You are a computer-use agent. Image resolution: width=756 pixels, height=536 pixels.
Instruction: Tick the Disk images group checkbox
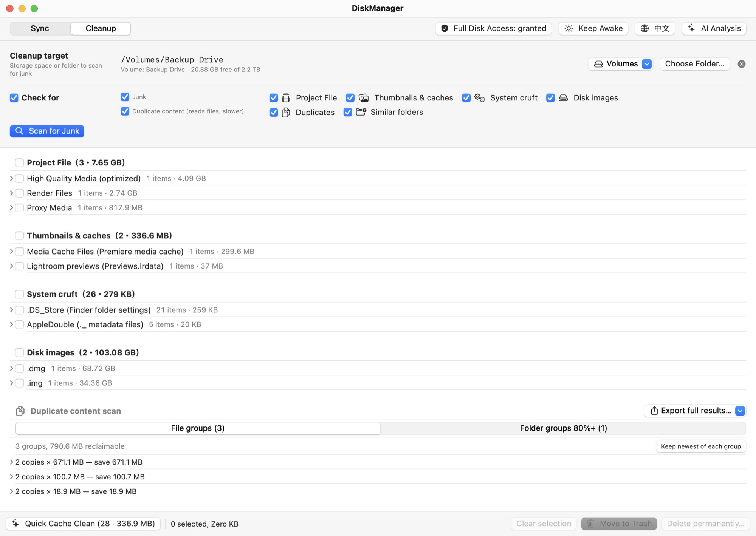[20, 352]
